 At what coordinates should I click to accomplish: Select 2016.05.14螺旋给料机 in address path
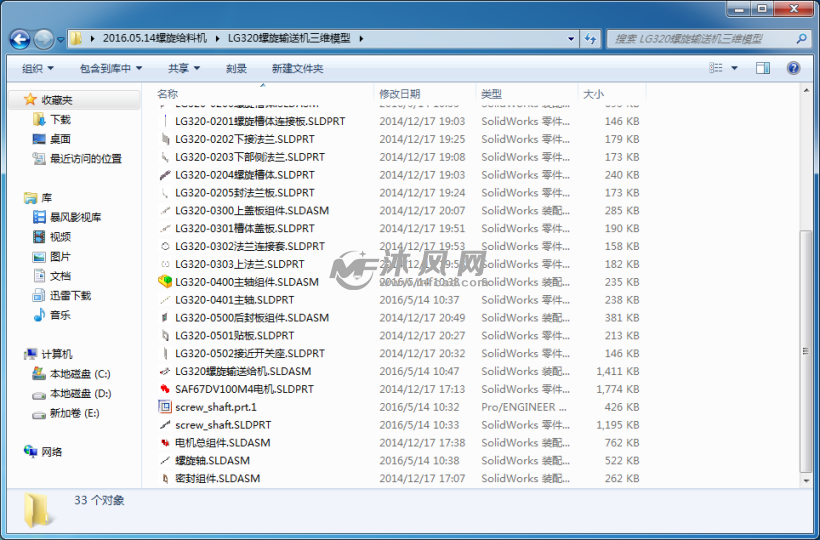tap(155, 38)
